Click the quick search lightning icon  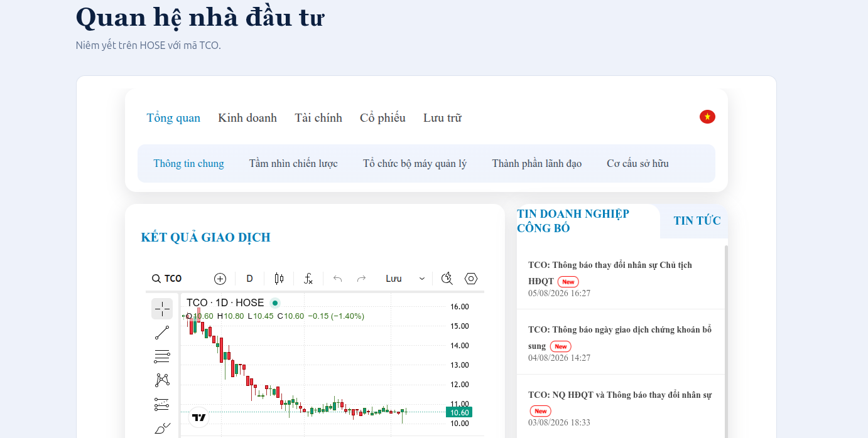pos(447,279)
